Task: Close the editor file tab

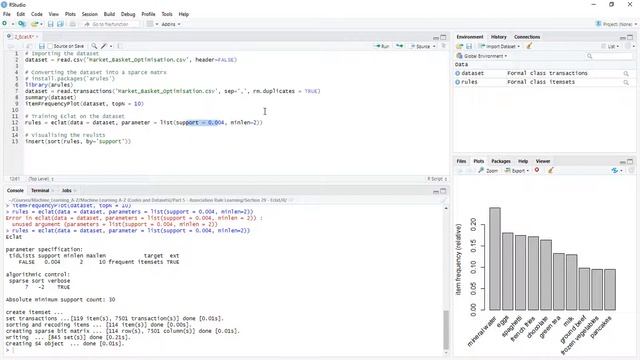Action: [x=36, y=37]
